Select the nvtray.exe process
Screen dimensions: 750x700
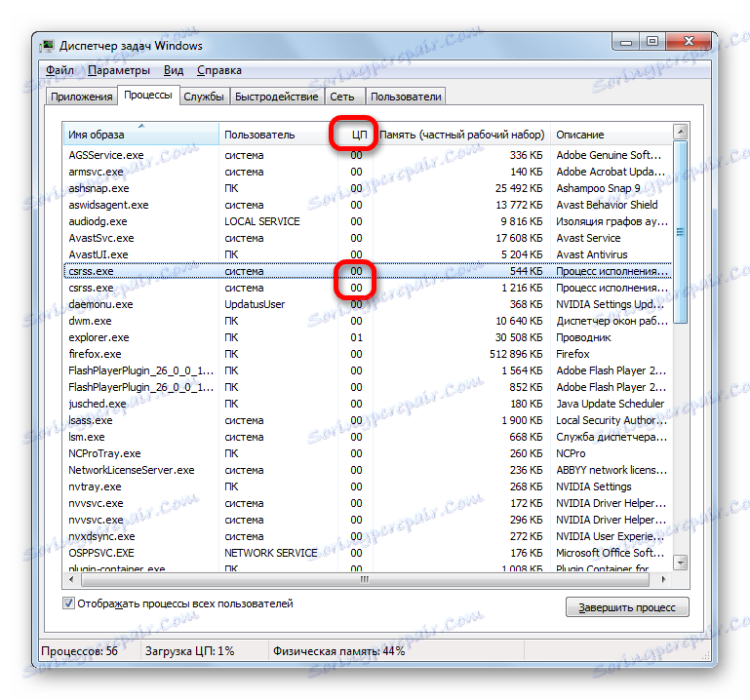pyautogui.click(x=368, y=486)
